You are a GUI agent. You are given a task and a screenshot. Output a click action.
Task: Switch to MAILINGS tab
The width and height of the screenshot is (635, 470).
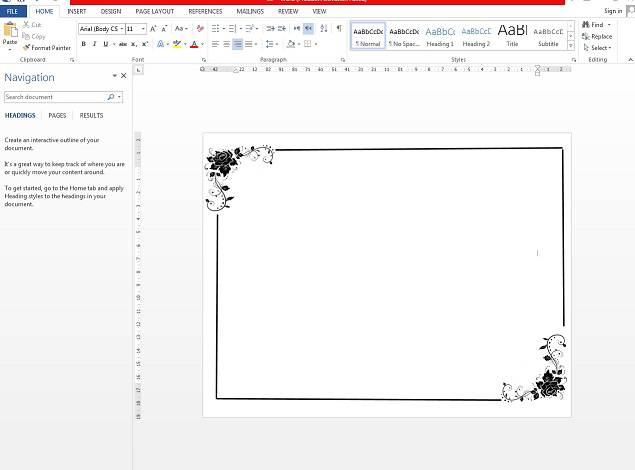(250, 11)
